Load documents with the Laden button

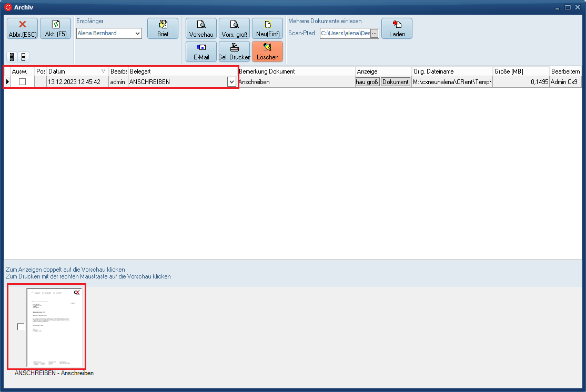(x=397, y=28)
